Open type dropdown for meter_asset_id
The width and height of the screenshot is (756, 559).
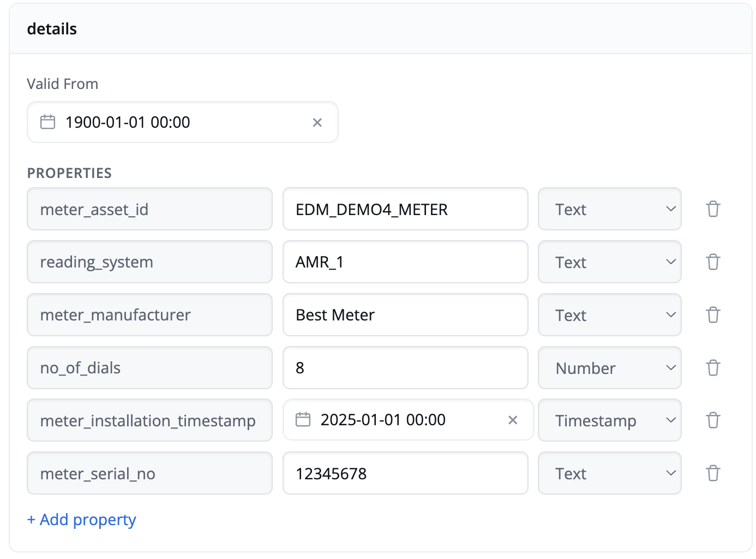(610, 209)
